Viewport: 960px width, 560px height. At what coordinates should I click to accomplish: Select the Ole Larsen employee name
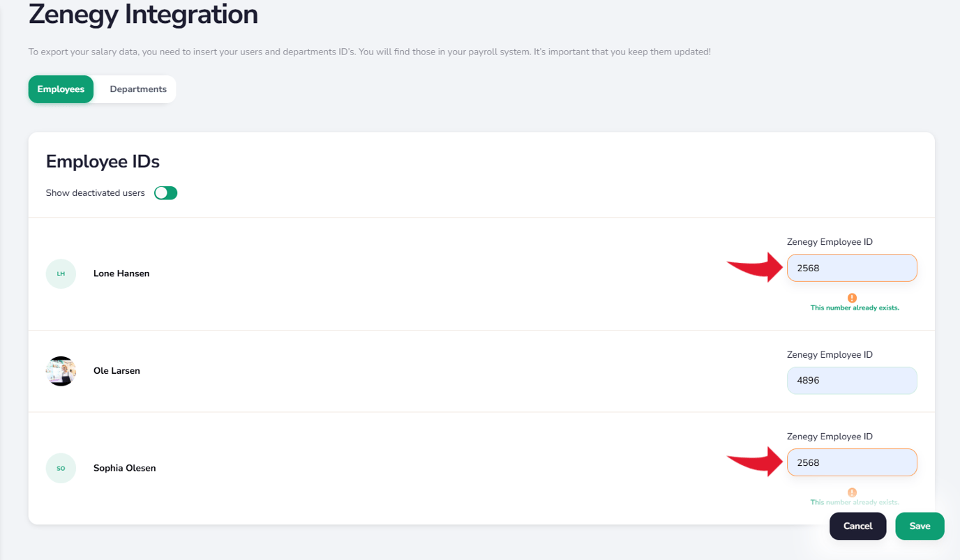coord(117,371)
